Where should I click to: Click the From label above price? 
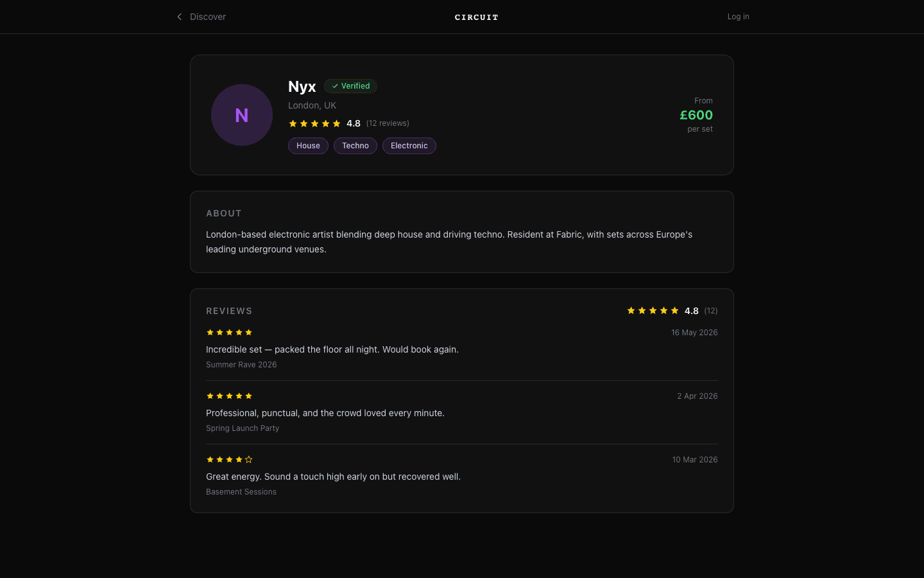(703, 101)
